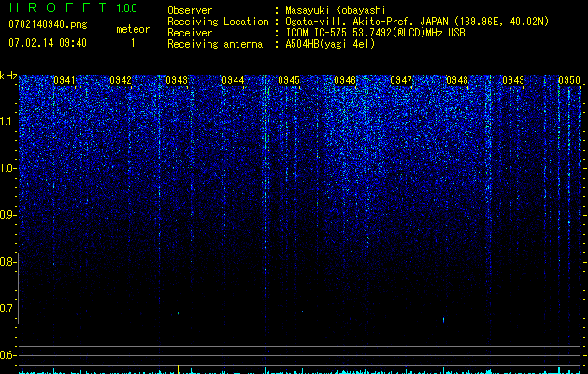
Task: Click the 0948 time marker
Action: tap(457, 80)
